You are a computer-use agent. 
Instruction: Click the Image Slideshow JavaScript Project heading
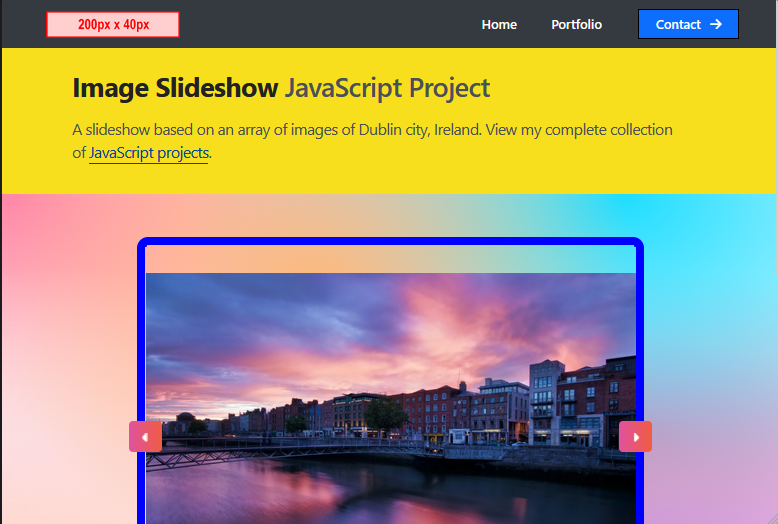click(281, 88)
